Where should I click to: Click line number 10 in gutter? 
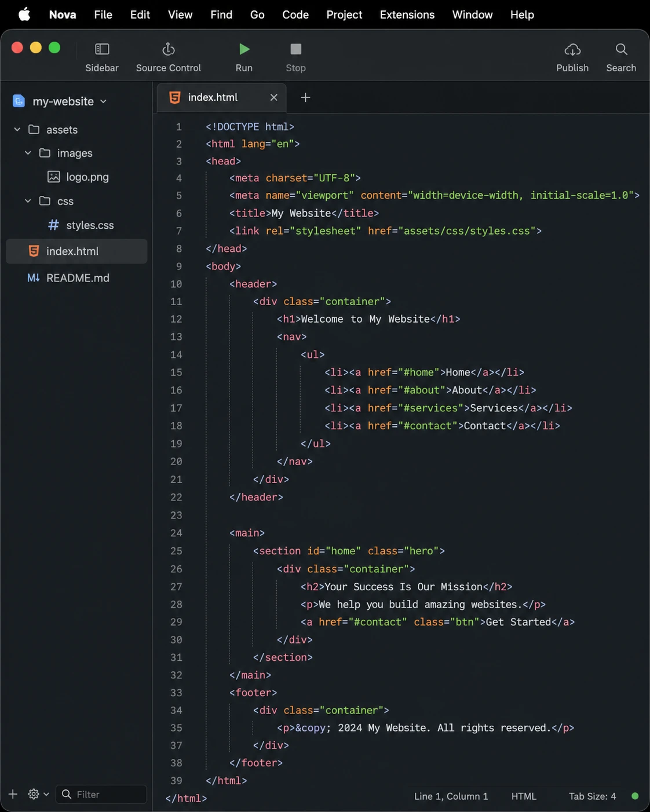click(x=176, y=284)
